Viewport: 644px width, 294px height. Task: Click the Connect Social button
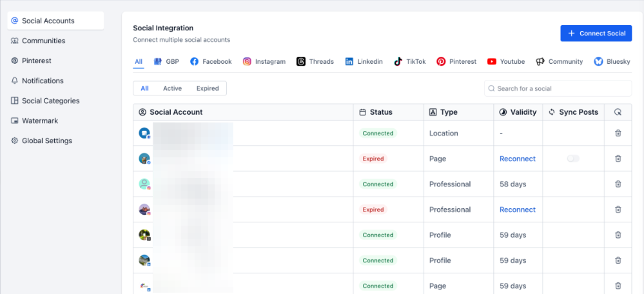[596, 34]
